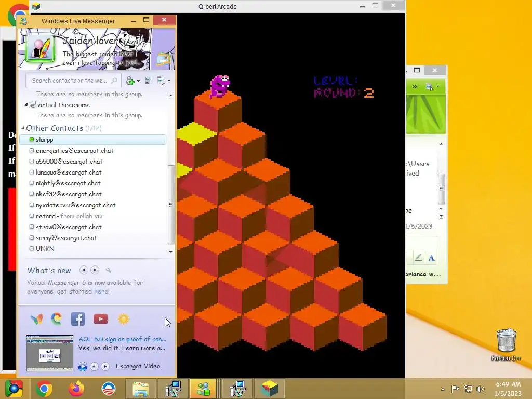Click the YouTube tab icon

point(101,319)
